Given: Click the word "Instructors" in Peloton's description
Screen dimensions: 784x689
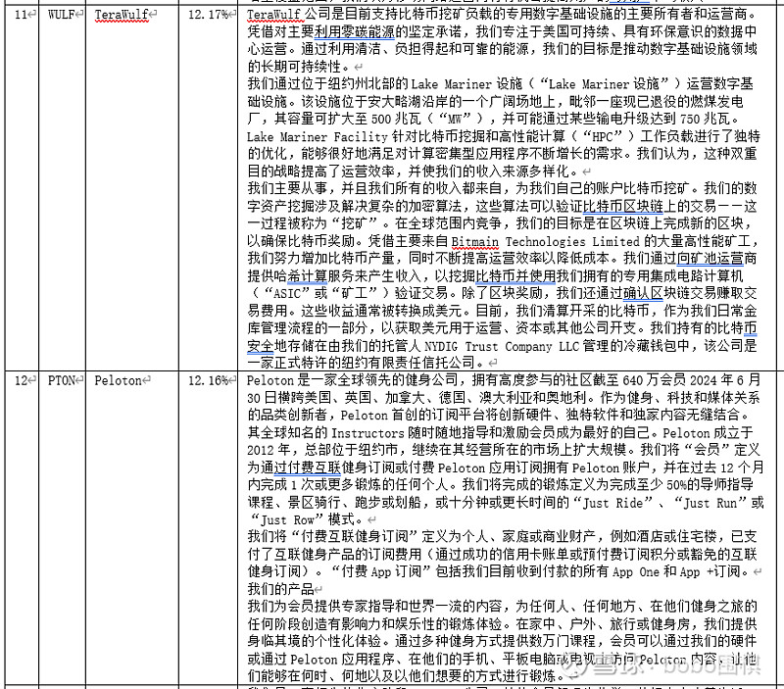Looking at the screenshot, I should click(x=367, y=432).
